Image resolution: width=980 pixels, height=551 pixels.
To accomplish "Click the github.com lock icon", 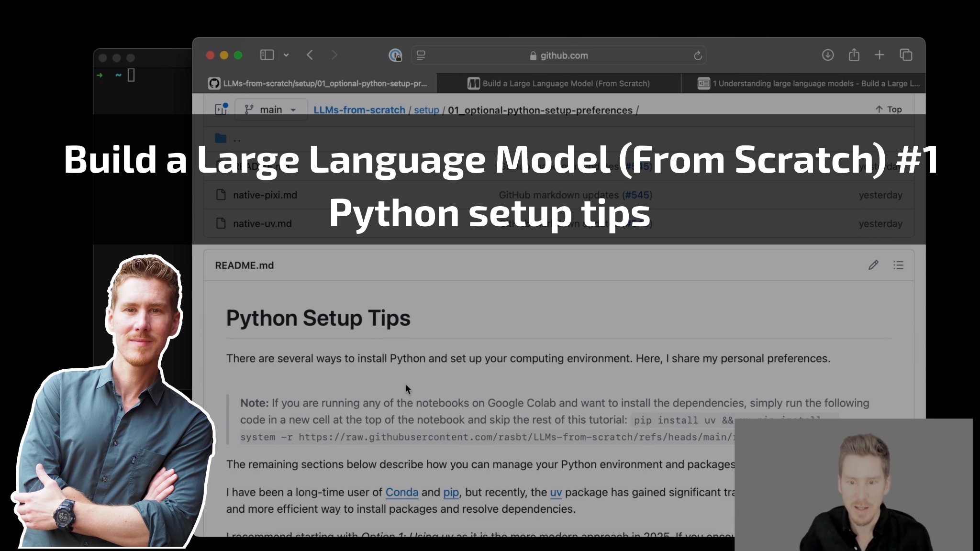I will 533,56.
